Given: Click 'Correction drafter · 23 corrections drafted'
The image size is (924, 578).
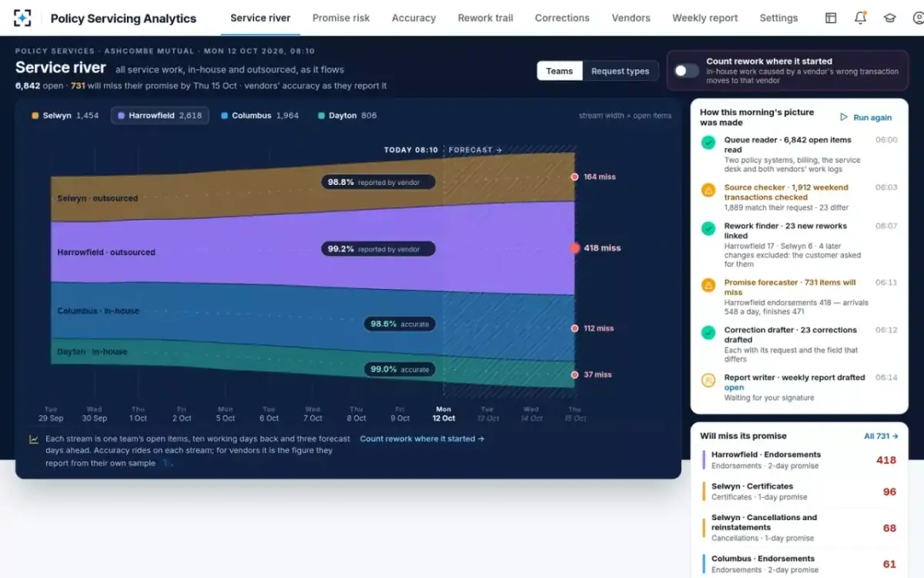Looking at the screenshot, I should pos(790,334).
